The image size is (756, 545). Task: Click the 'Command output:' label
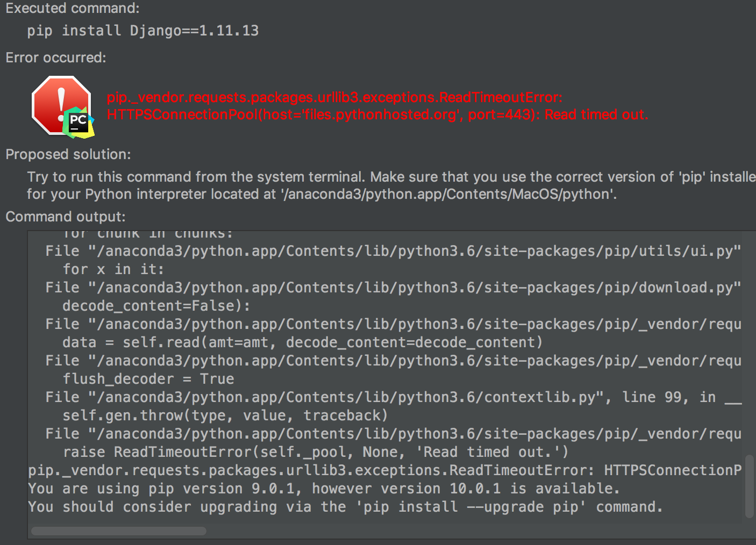tap(66, 217)
